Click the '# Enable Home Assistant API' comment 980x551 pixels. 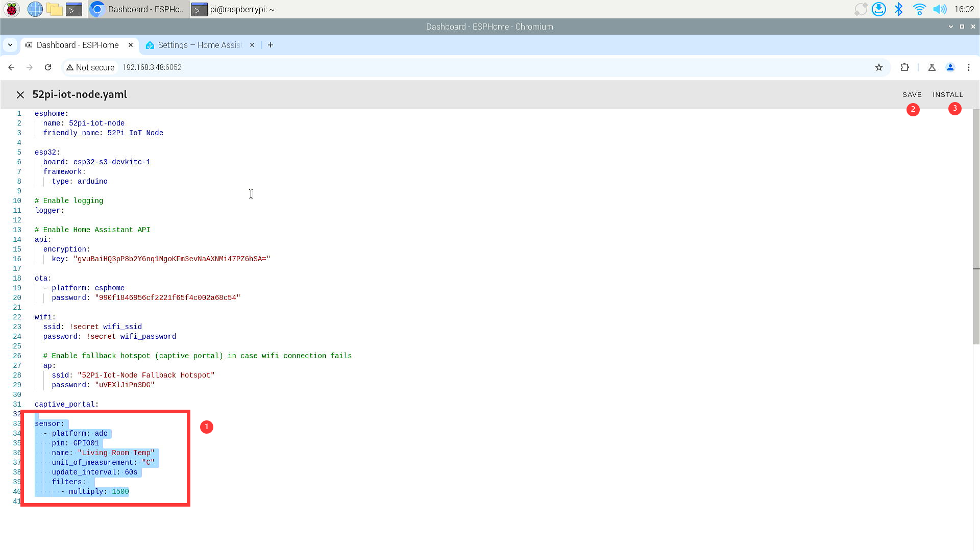(92, 230)
